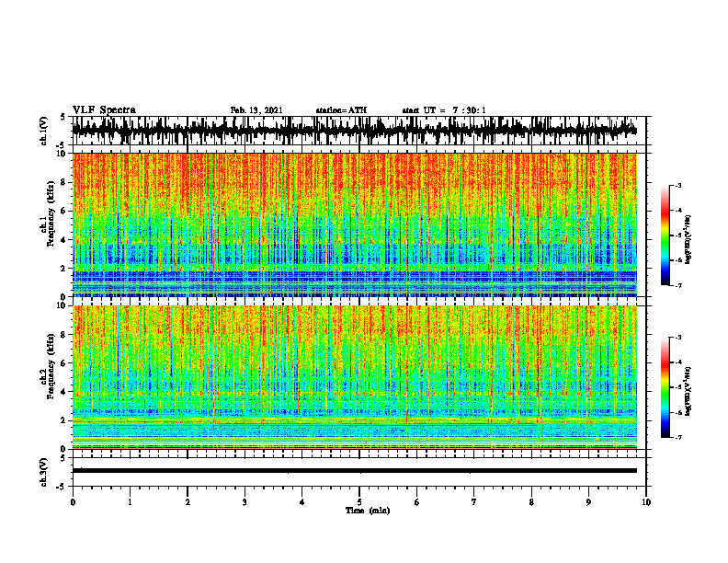Click the upper PSD color scale bar
728x563 pixels.
(665, 236)
